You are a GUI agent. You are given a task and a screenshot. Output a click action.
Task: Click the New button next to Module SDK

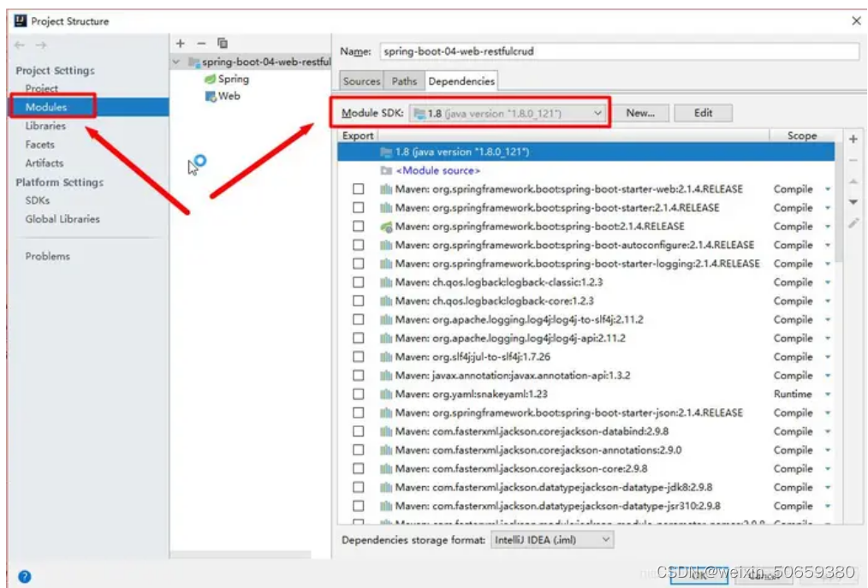coord(643,112)
